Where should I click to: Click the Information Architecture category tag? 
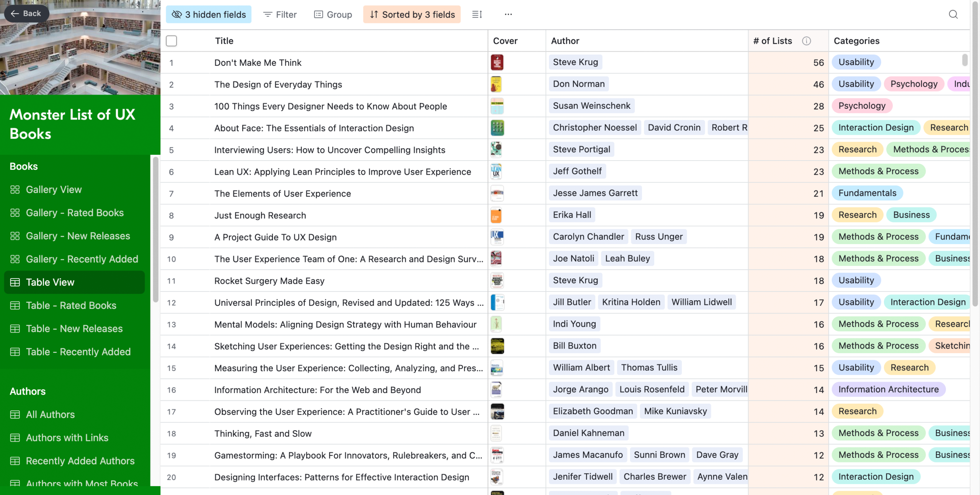[x=889, y=389]
